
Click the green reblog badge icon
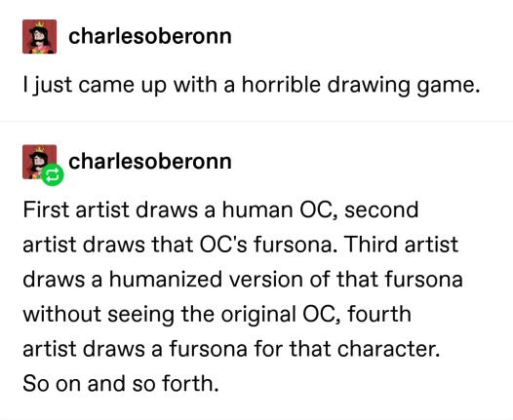[53, 174]
